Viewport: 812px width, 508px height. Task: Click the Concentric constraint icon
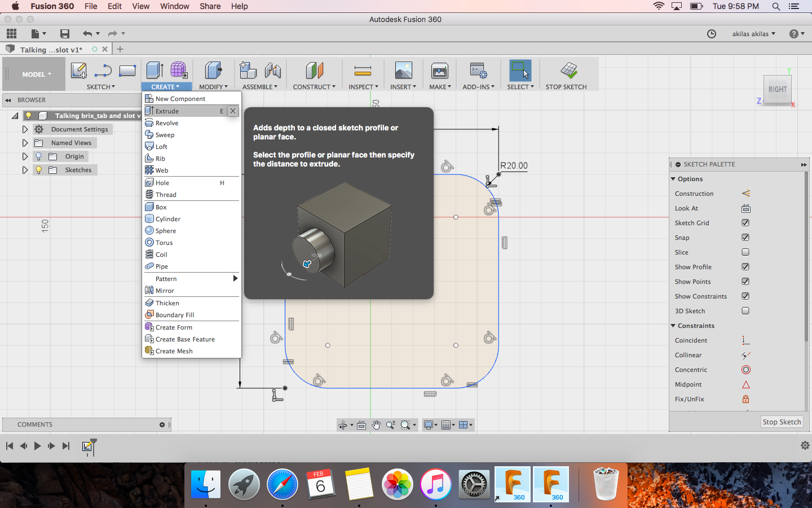[x=745, y=370]
